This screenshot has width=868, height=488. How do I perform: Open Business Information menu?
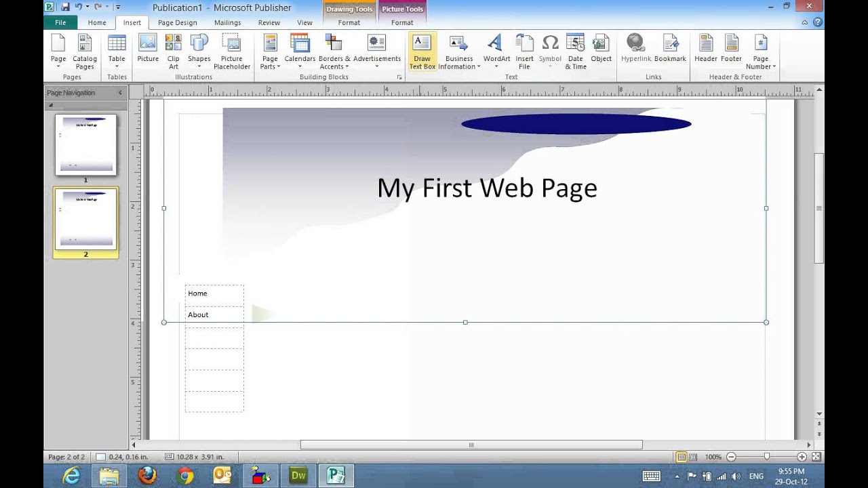[x=459, y=52]
